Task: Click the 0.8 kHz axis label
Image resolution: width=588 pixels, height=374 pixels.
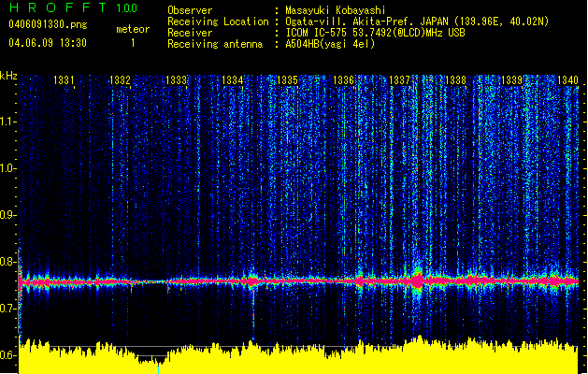Action: (8, 262)
